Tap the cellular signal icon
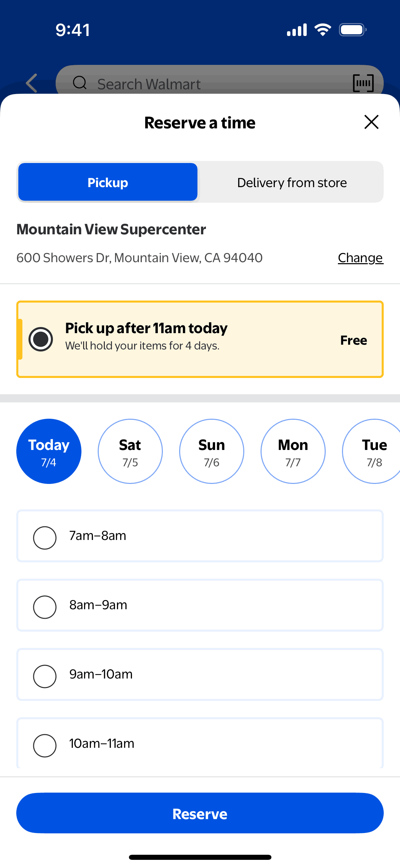Viewport: 400px width, 868px height. click(x=297, y=30)
